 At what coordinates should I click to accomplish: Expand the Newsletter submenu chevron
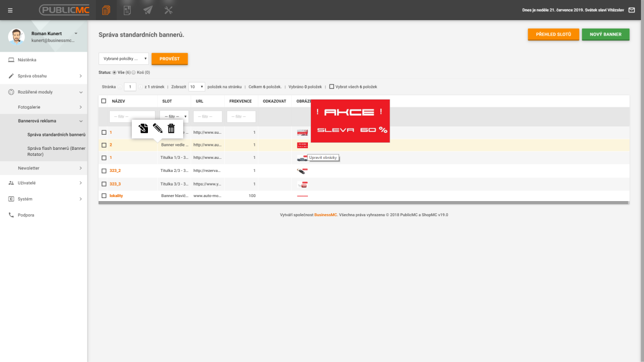click(80, 168)
